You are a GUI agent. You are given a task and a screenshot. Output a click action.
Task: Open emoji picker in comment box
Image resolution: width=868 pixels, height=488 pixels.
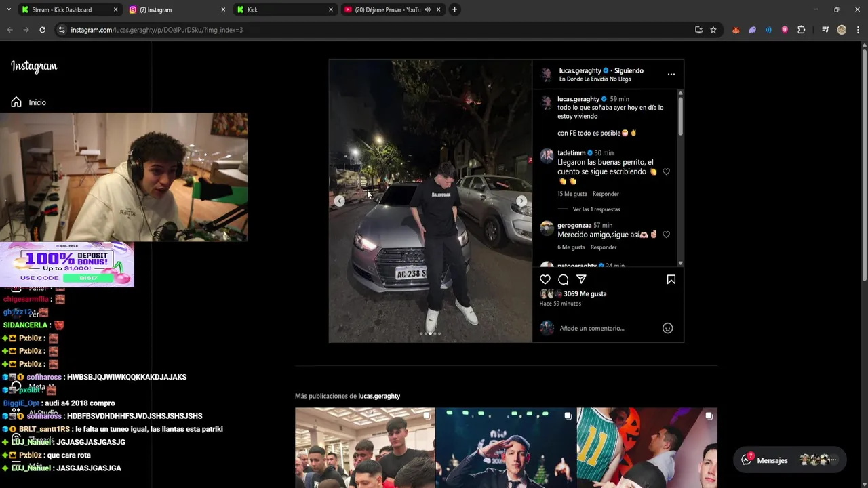667,328
